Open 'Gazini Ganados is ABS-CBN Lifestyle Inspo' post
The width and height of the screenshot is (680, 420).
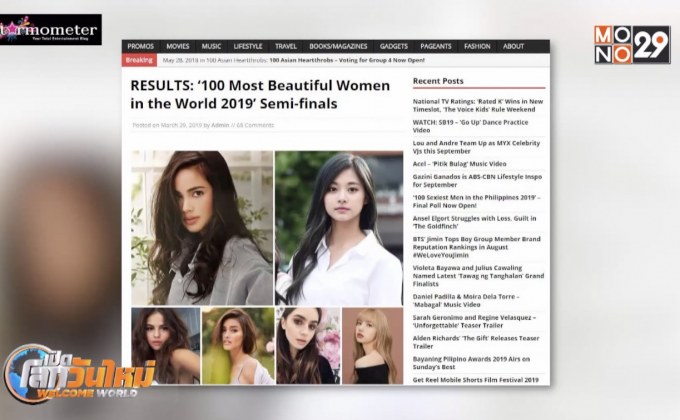pos(477,180)
